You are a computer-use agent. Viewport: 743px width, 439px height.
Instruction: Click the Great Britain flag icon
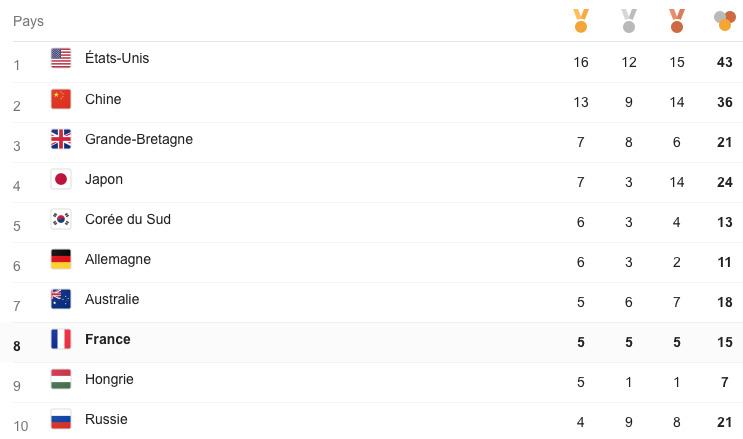pyautogui.click(x=61, y=139)
